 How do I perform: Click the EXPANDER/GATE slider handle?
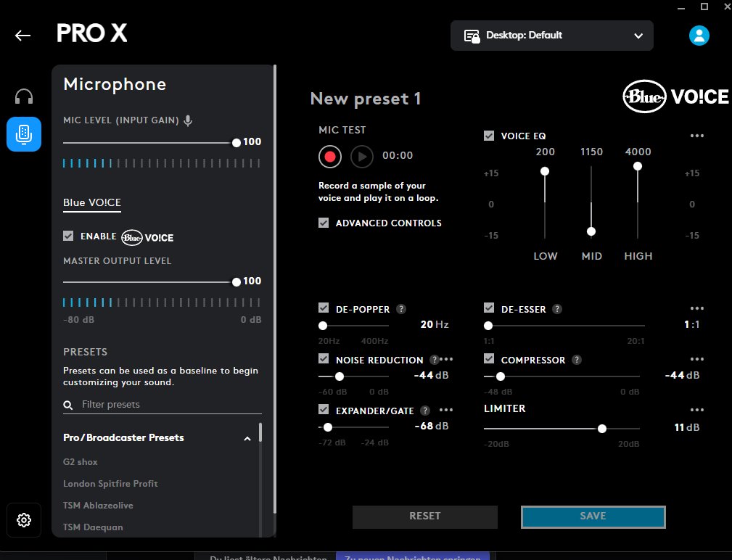click(x=328, y=427)
